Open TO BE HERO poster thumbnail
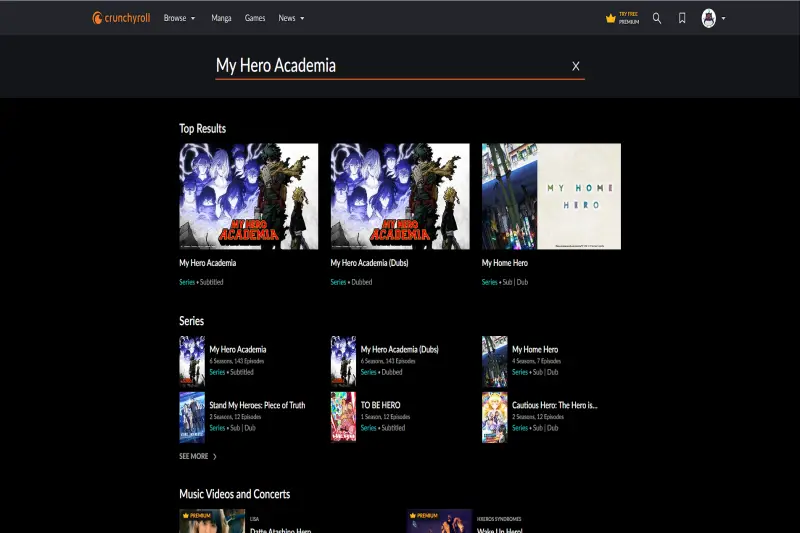Viewport: 800px width, 533px height. [x=343, y=417]
